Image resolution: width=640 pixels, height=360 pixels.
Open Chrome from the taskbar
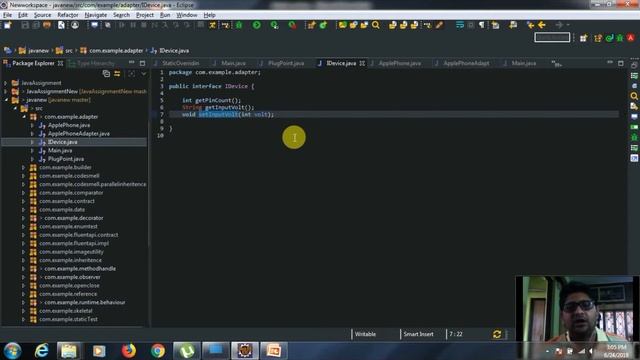(x=158, y=351)
